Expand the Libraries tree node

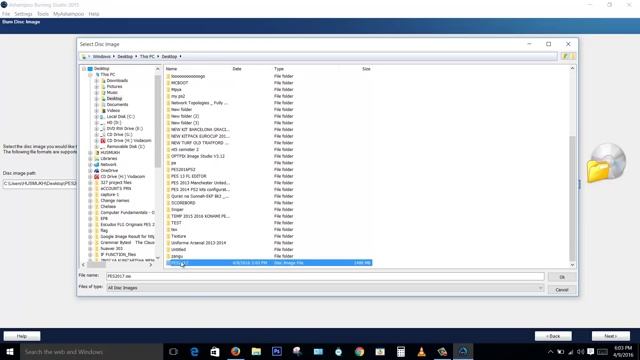coord(90,158)
